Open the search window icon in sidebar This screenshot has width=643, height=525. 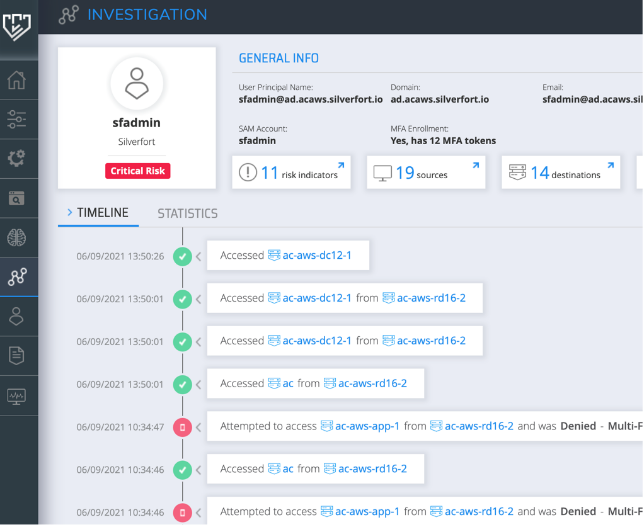pyautogui.click(x=17, y=198)
